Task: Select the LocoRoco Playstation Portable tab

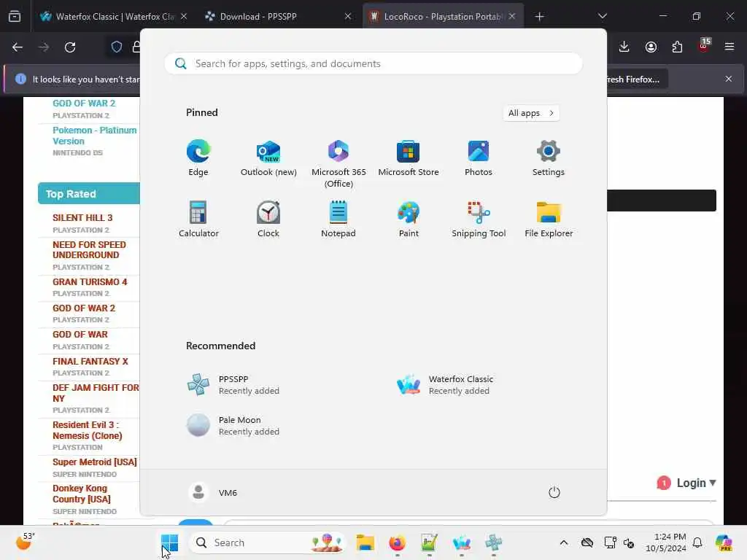Action: click(443, 16)
